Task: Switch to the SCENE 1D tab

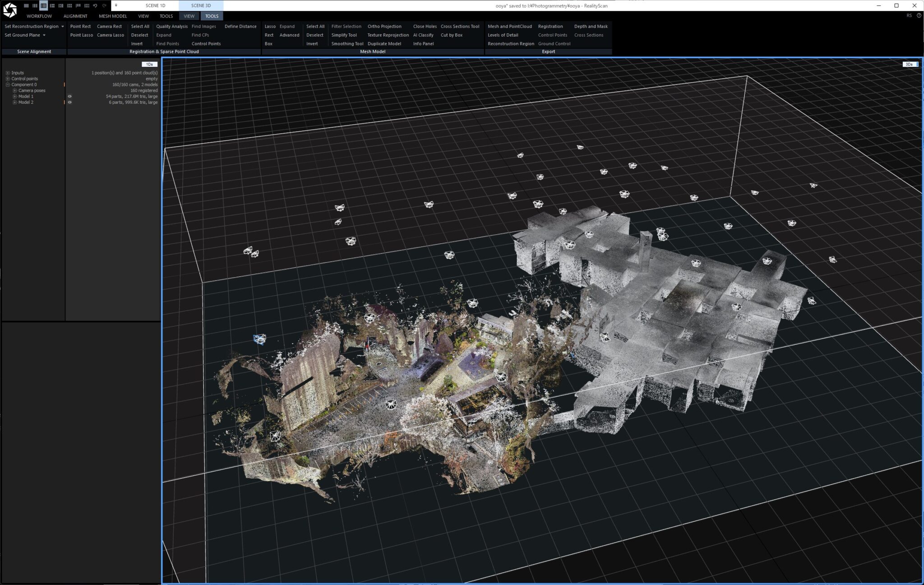Action: point(155,5)
